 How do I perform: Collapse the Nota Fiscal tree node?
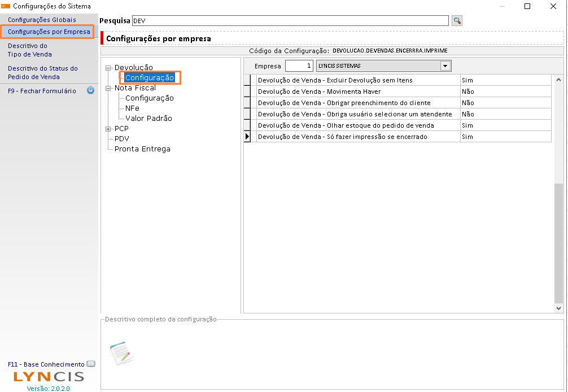click(x=108, y=88)
